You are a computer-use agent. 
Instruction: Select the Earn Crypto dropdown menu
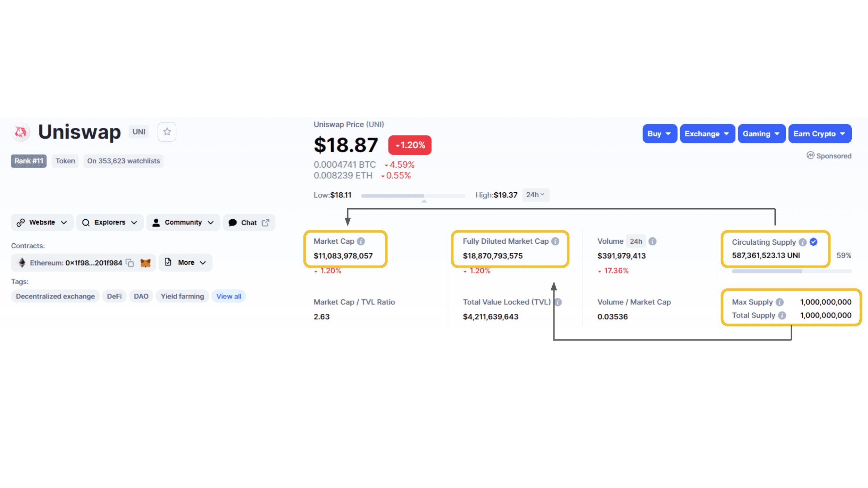(x=818, y=134)
